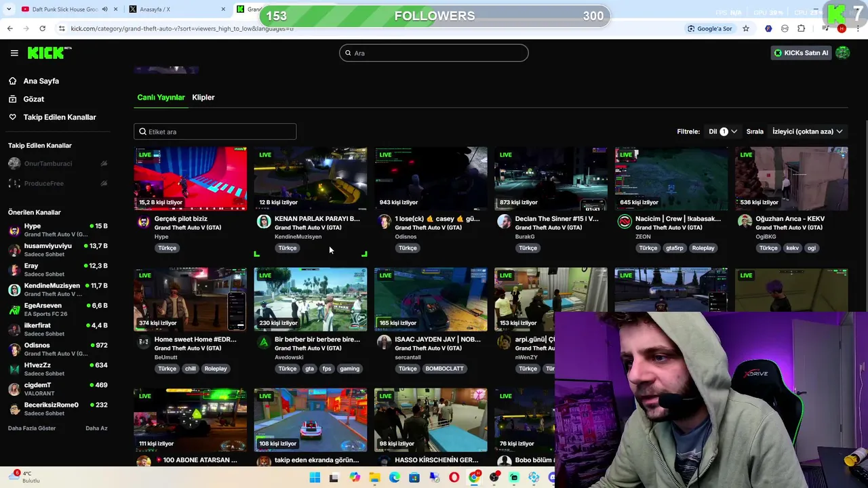Open the İzleyici (çoktan aza) sort dropdown
This screenshot has height=488, width=868.
(807, 131)
